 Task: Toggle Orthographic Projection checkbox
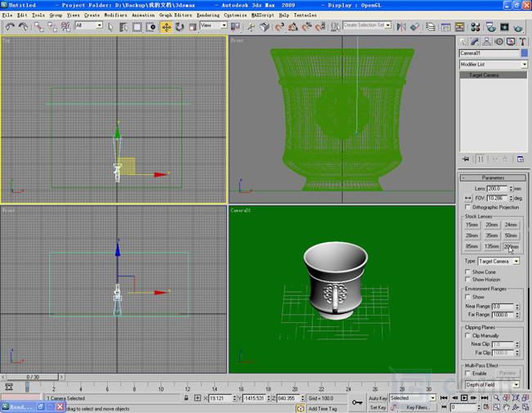click(468, 207)
